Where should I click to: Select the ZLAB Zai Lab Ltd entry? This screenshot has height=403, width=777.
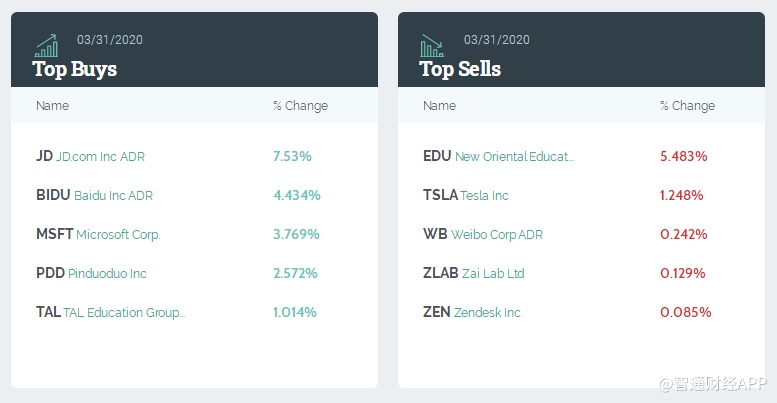(x=473, y=273)
